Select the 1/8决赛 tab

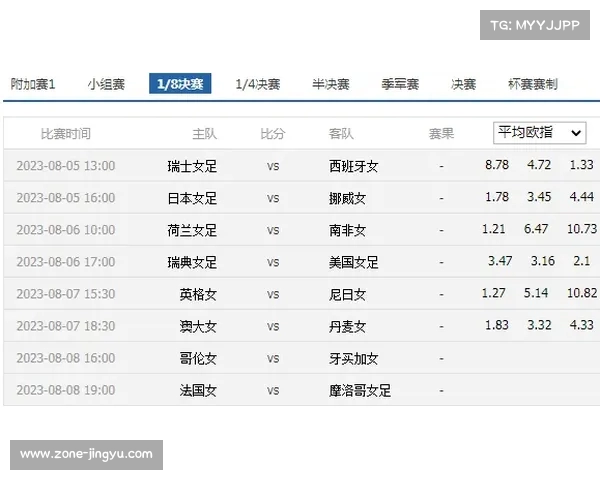click(180, 84)
